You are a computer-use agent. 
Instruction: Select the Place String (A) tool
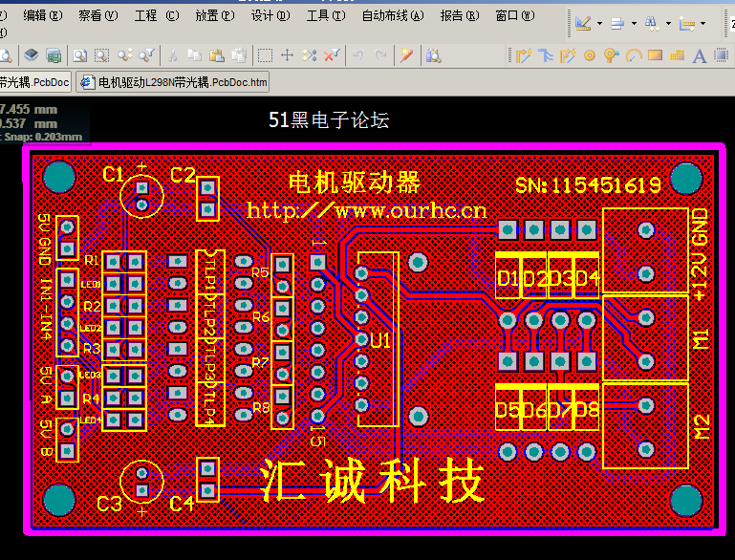[700, 55]
